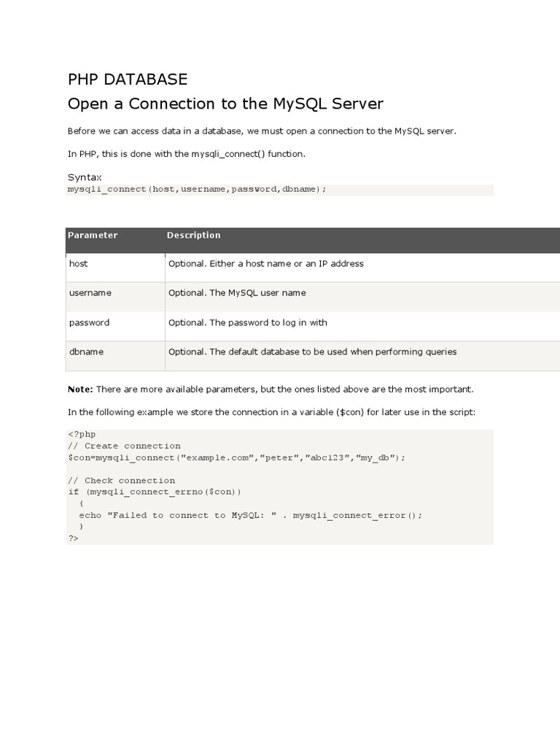The height and width of the screenshot is (747, 560).
Task: Click the 'Open a Connection to the MySQL Server' heading
Action: point(225,104)
